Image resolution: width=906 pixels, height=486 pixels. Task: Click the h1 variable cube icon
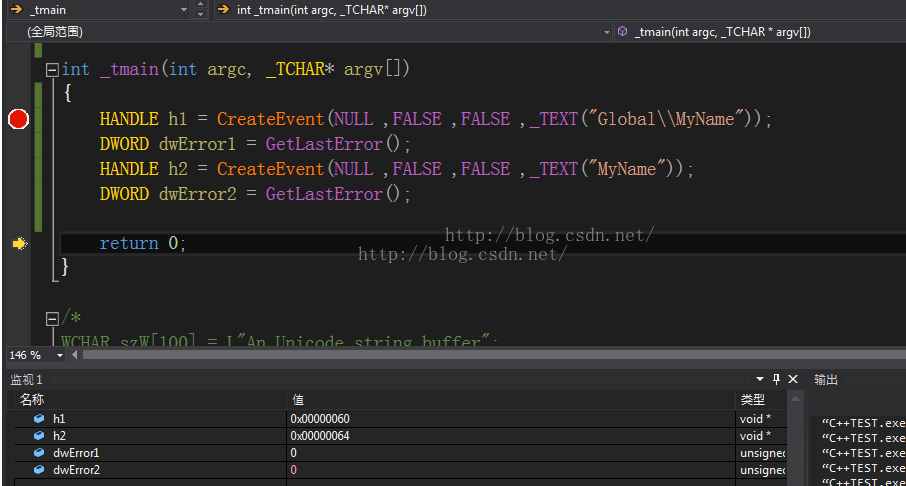point(39,418)
